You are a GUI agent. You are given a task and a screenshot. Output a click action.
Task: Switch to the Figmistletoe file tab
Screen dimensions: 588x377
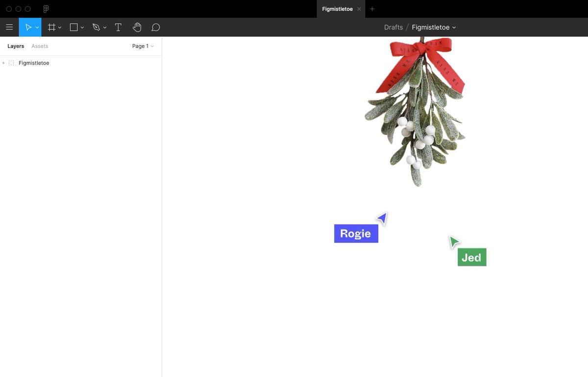(337, 9)
